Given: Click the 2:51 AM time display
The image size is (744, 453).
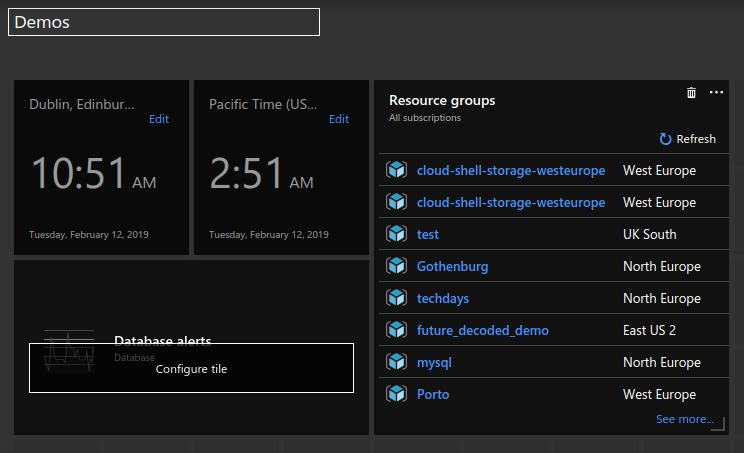Looking at the screenshot, I should coord(261,174).
